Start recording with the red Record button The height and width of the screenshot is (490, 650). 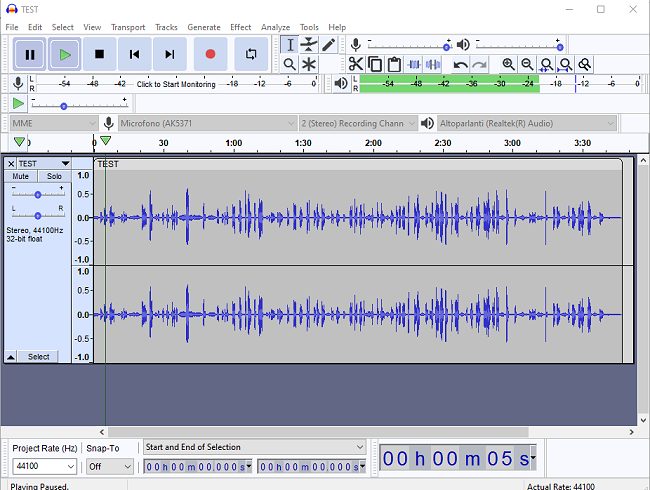point(210,54)
